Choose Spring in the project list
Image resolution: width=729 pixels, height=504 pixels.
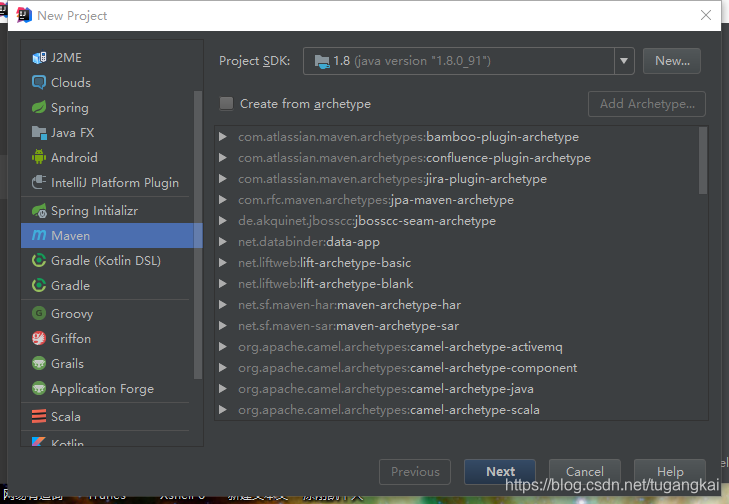pos(70,108)
